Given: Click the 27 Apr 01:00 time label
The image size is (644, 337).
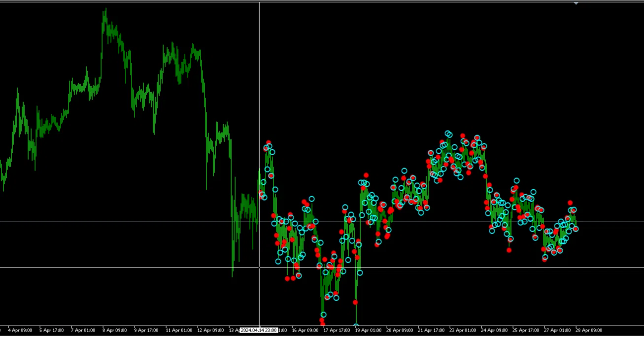Looking at the screenshot, I should click(558, 330).
